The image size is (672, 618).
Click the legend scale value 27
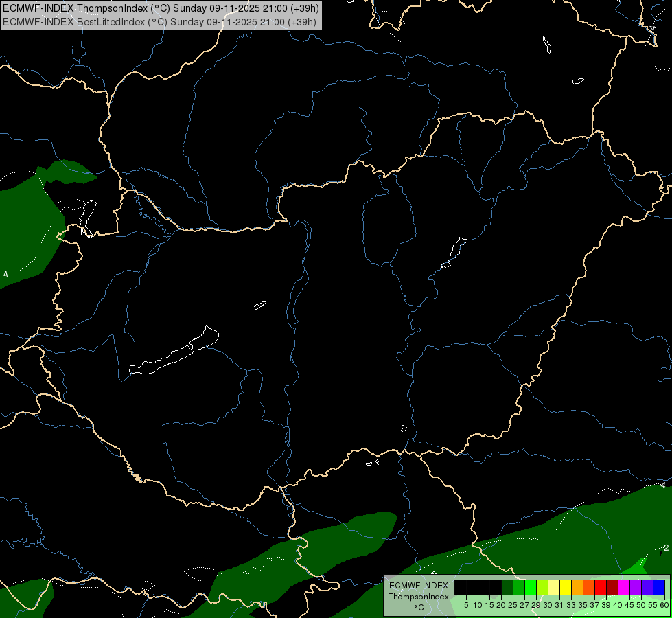pos(524,605)
